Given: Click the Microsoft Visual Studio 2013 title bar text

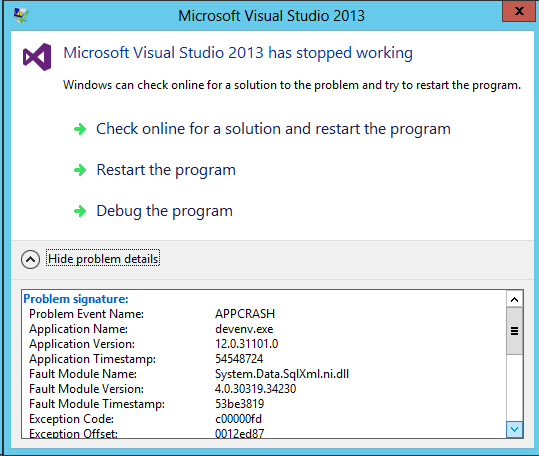Looking at the screenshot, I should click(x=271, y=16).
